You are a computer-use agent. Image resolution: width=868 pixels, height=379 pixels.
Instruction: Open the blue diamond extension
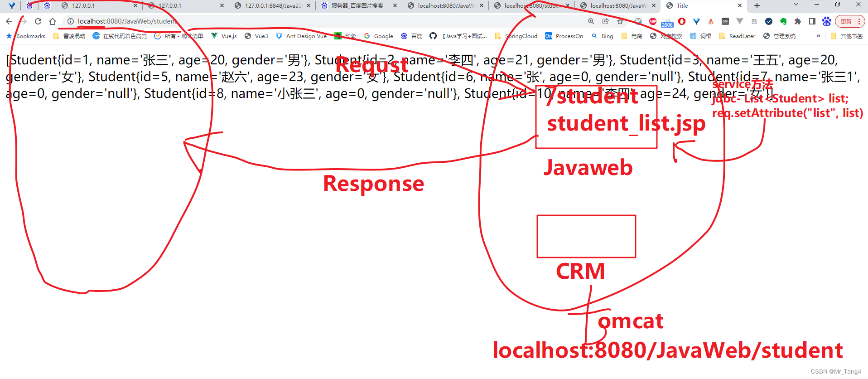(696, 21)
